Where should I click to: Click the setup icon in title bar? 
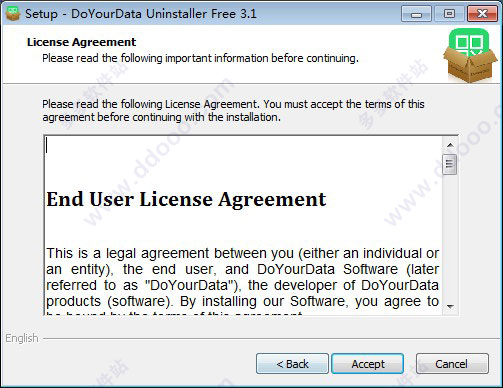click(x=13, y=13)
